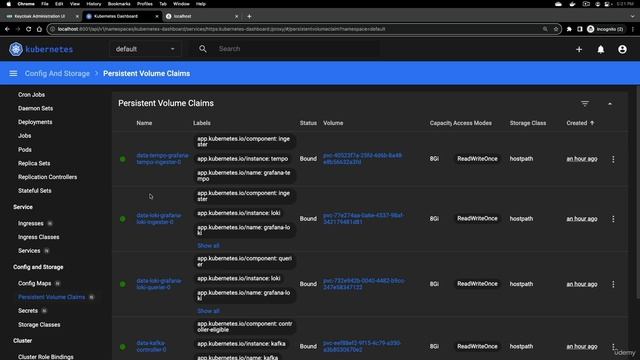Go to Config And Storage breadcrumb
The width and height of the screenshot is (640, 360).
pos(57,73)
